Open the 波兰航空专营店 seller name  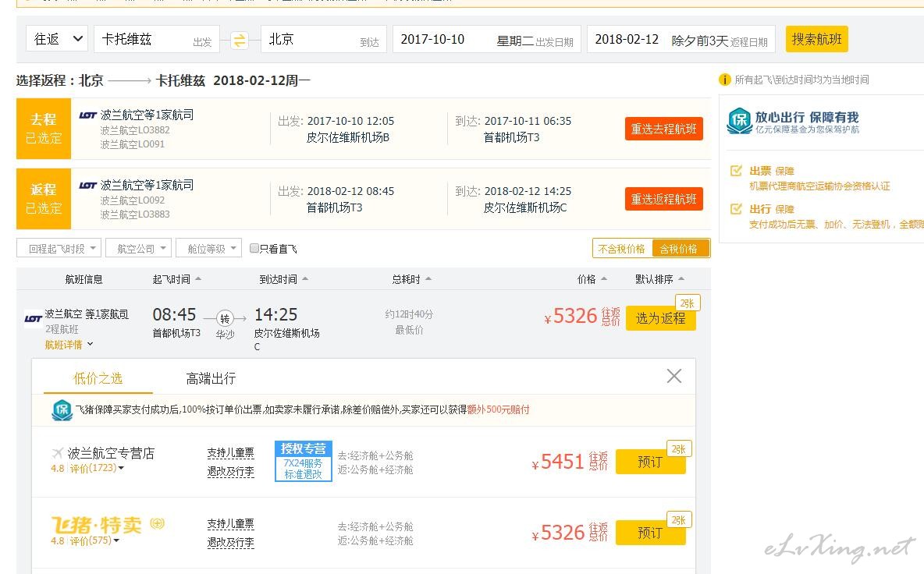pyautogui.click(x=111, y=453)
